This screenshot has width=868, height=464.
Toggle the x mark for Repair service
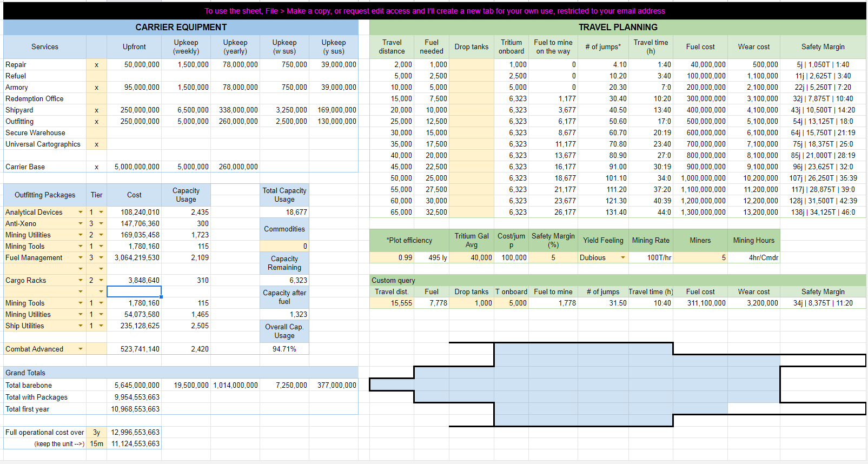(x=96, y=65)
